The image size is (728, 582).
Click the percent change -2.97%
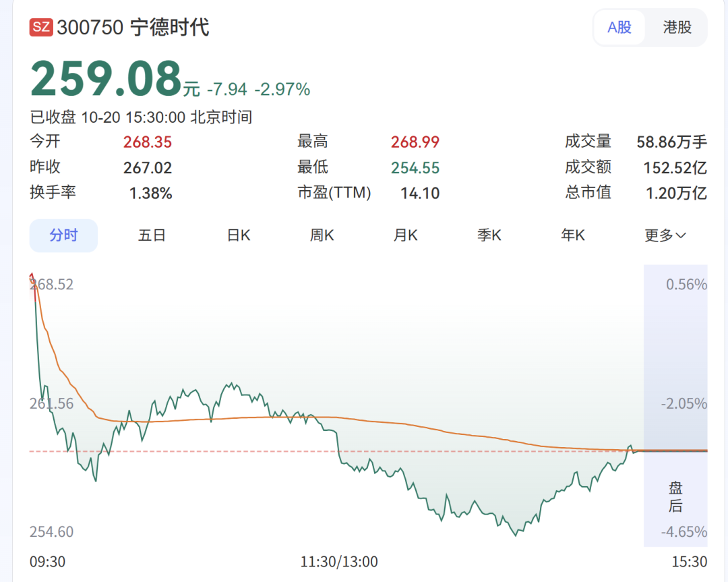[282, 89]
